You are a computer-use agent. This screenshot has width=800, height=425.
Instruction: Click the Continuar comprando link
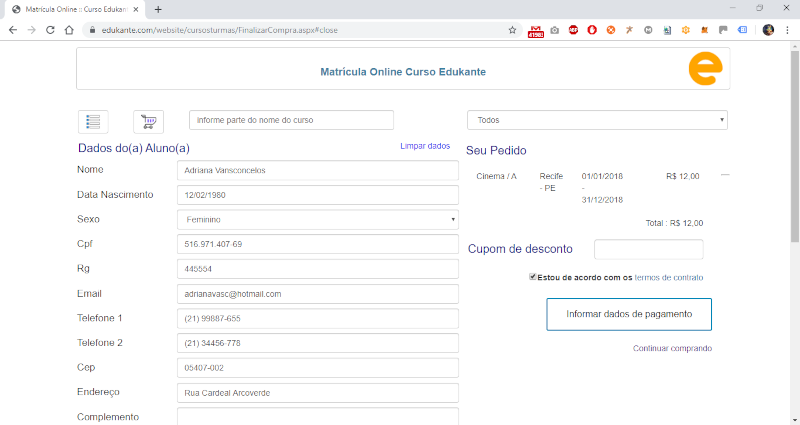672,348
